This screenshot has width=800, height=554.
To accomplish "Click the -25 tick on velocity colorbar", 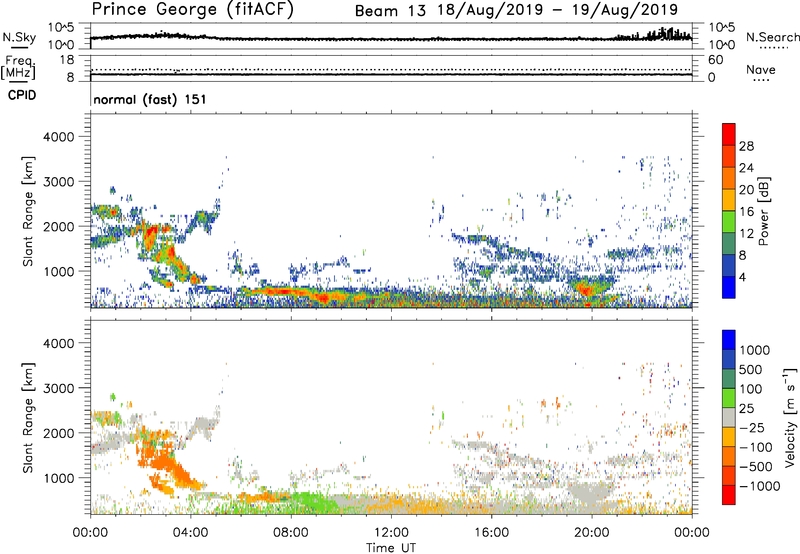I will click(752, 427).
